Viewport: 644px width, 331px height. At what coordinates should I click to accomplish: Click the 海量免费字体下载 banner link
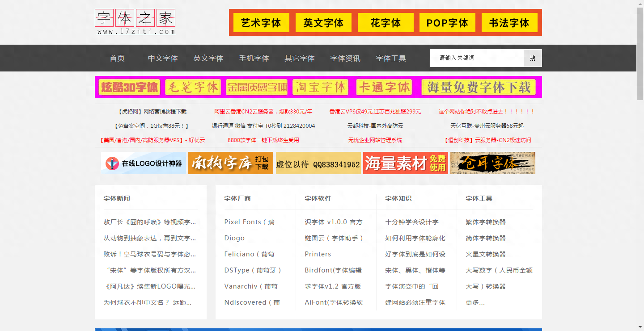pos(479,87)
